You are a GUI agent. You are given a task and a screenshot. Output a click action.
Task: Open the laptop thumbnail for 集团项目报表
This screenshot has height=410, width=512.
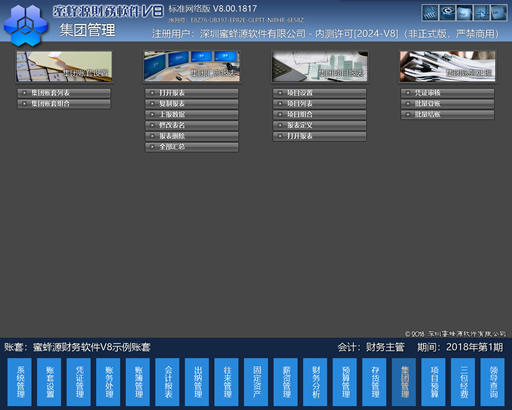point(320,66)
